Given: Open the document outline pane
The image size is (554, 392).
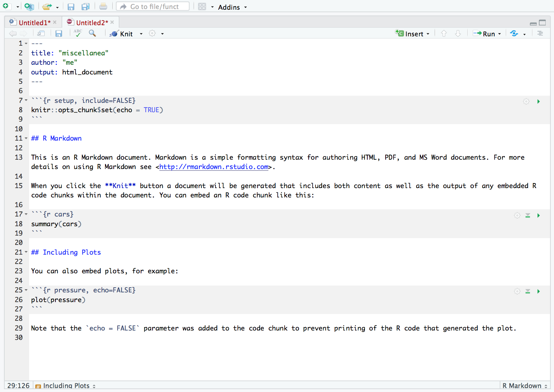Looking at the screenshot, I should pyautogui.click(x=540, y=33).
